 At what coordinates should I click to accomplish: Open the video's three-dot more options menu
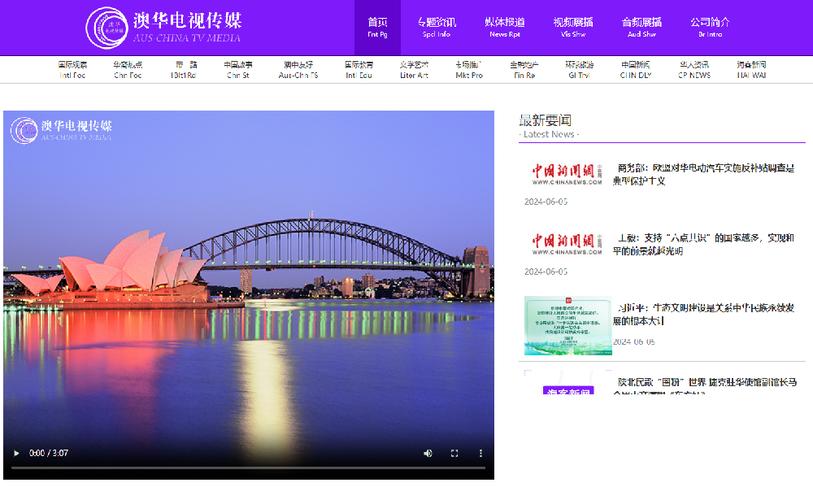click(x=481, y=453)
